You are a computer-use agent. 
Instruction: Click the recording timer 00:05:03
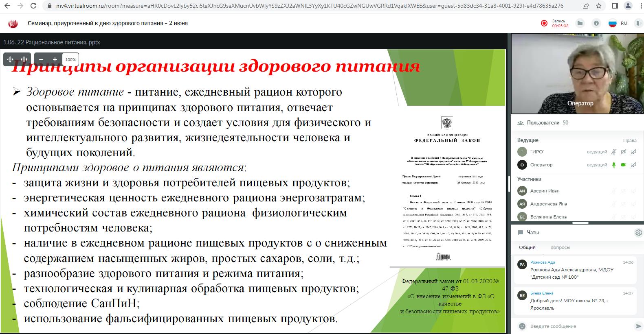point(560,26)
